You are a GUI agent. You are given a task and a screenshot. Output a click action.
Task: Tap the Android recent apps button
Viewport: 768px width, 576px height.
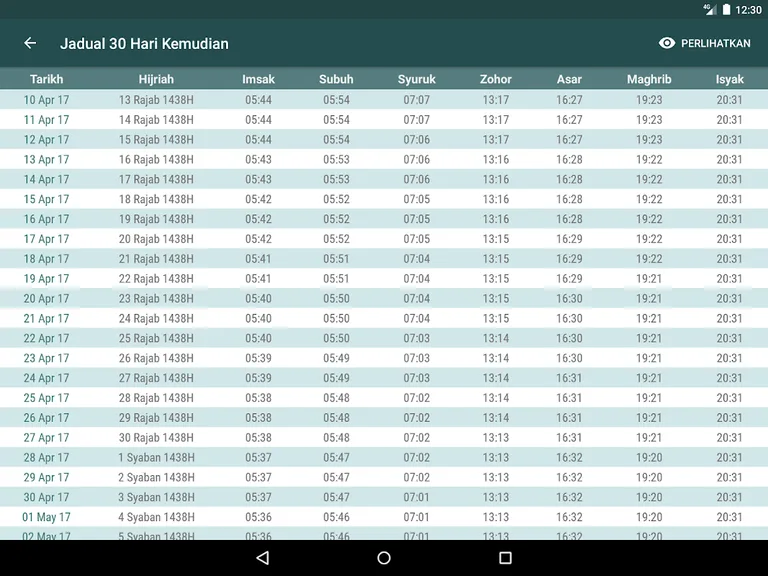[505, 557]
